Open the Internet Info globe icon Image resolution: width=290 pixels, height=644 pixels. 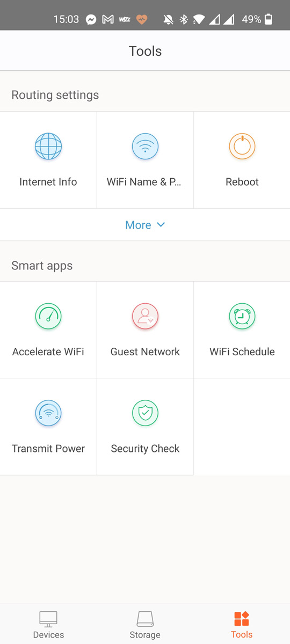(x=48, y=146)
